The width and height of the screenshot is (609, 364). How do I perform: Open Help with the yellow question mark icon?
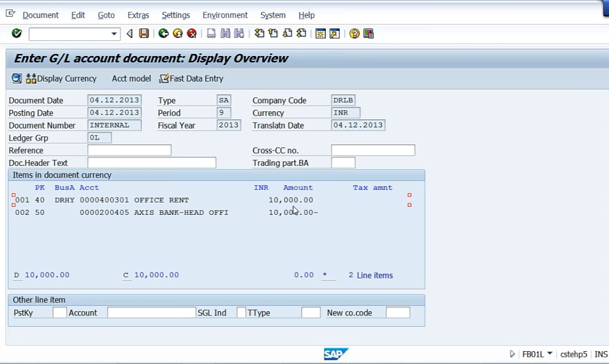pos(354,34)
